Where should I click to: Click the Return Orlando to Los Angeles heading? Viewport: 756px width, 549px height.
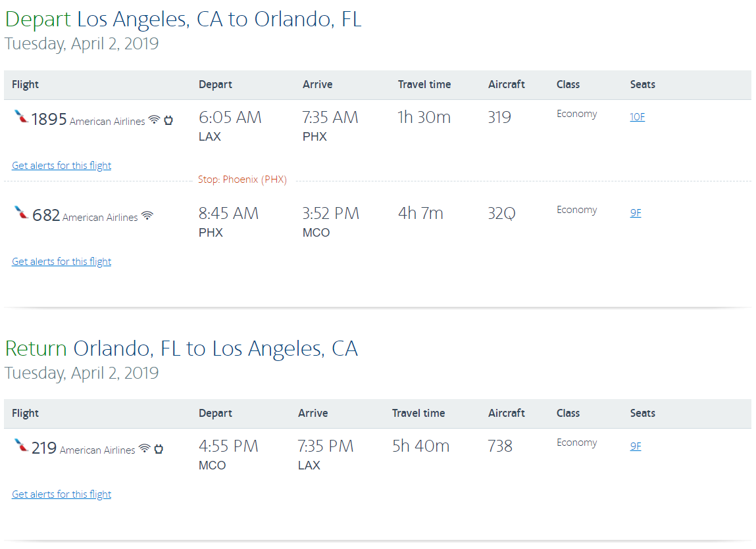pos(181,348)
